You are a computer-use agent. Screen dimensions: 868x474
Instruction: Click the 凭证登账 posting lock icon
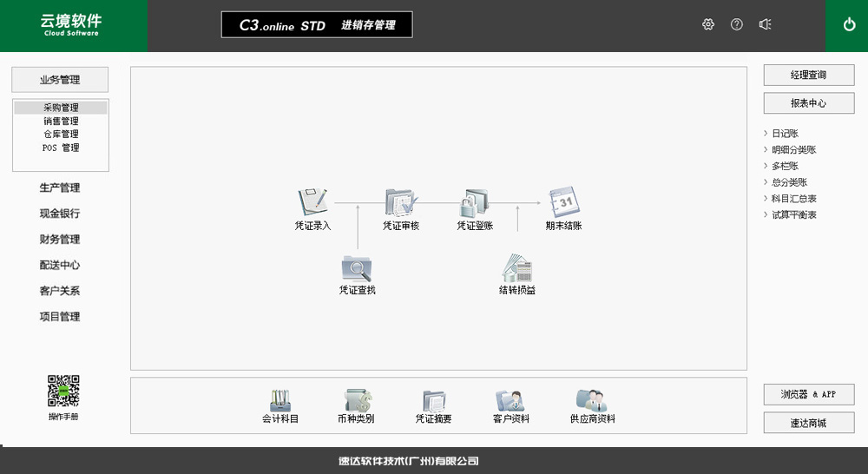click(x=475, y=203)
